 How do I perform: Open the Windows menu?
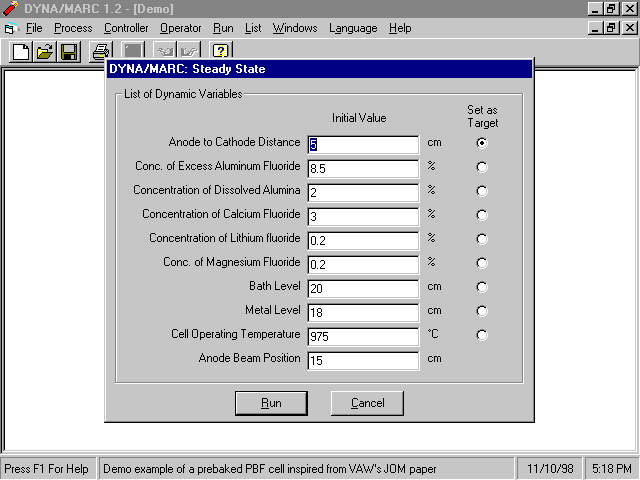[x=295, y=28]
